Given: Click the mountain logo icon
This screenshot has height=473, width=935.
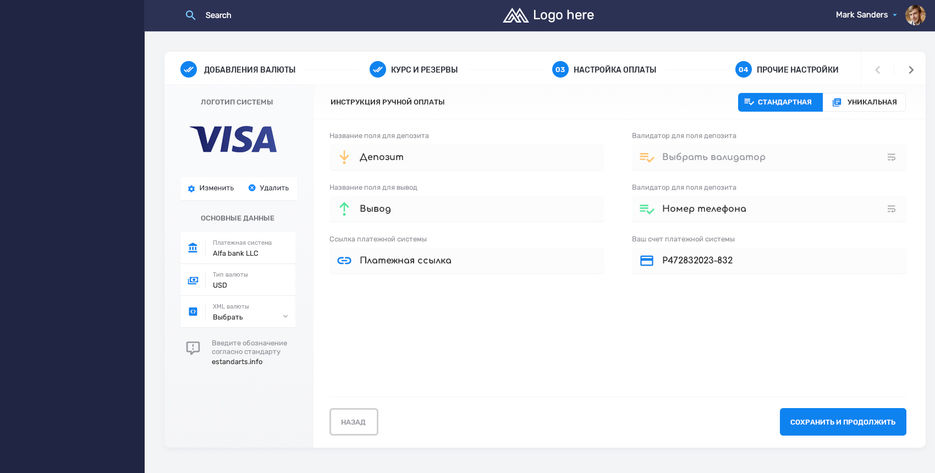Looking at the screenshot, I should (x=515, y=16).
